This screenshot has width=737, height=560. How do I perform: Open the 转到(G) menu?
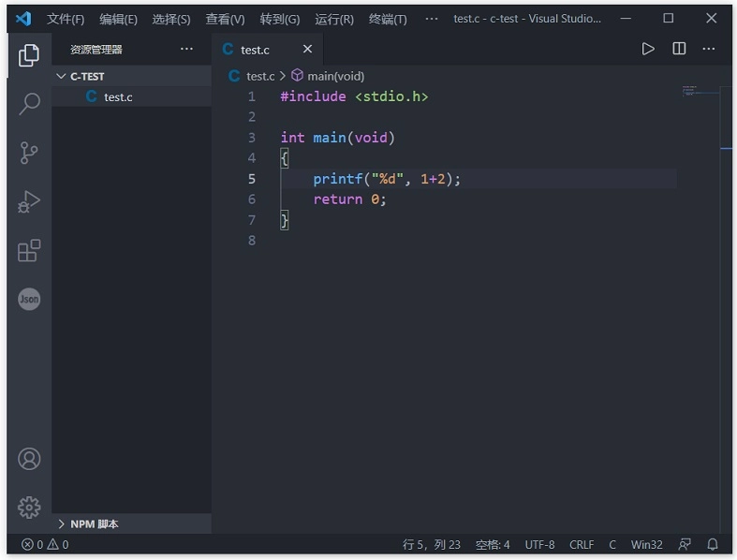(x=280, y=19)
